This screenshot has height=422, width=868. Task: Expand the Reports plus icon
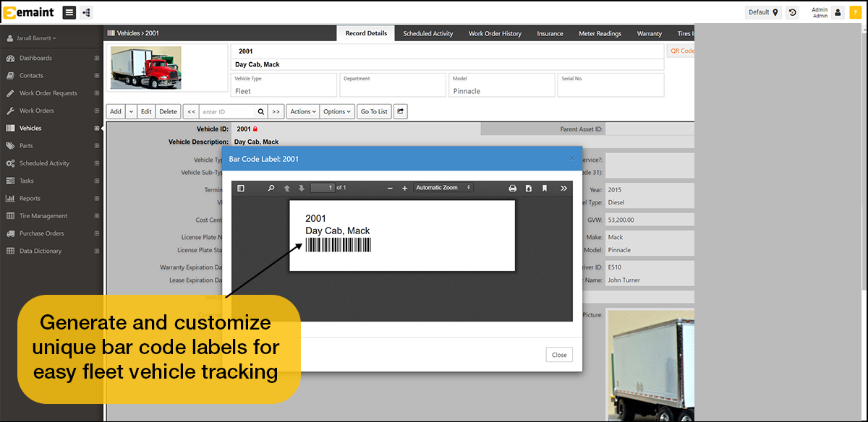click(96, 198)
